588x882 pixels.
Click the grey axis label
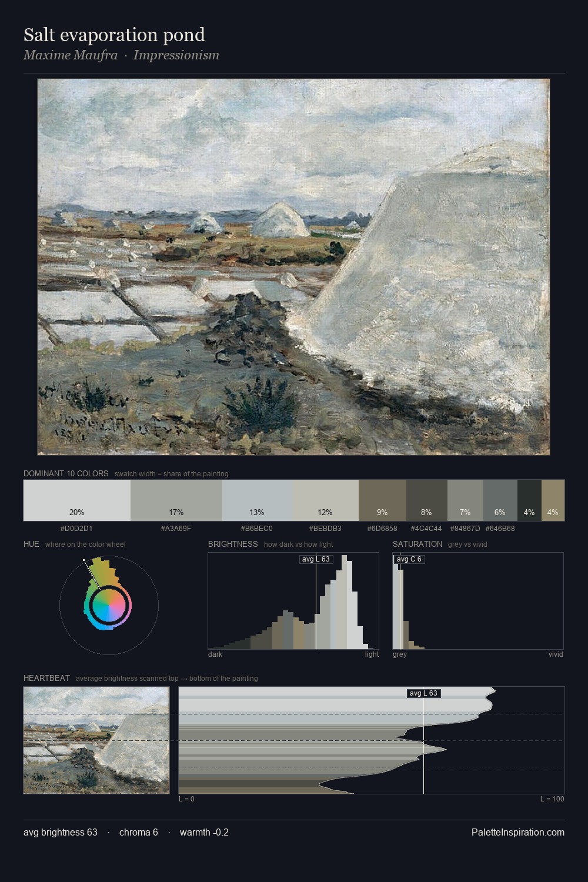(x=400, y=654)
